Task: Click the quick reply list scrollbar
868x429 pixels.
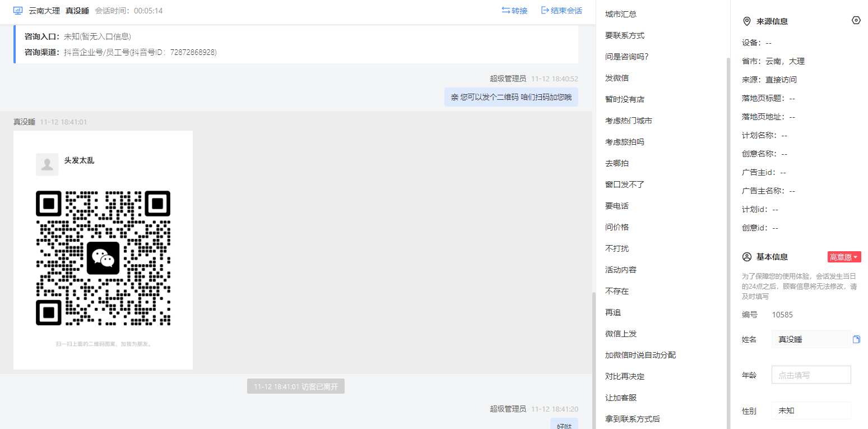Action: [x=728, y=242]
